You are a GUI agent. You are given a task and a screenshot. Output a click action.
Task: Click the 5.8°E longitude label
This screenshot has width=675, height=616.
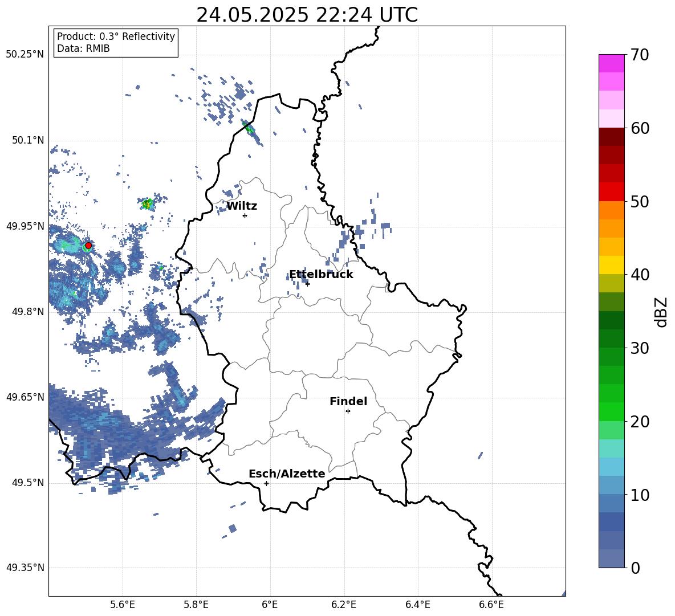(x=196, y=605)
